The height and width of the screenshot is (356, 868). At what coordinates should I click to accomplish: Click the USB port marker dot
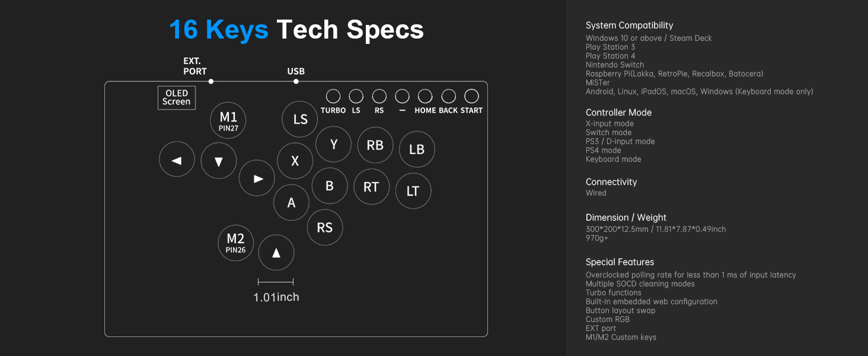point(296,81)
